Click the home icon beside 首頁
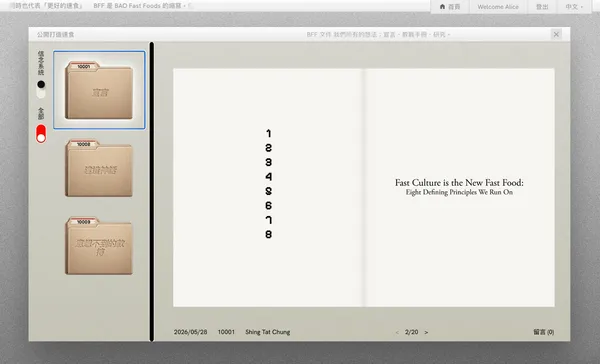Viewport: 600px width, 364px height. click(x=442, y=7)
